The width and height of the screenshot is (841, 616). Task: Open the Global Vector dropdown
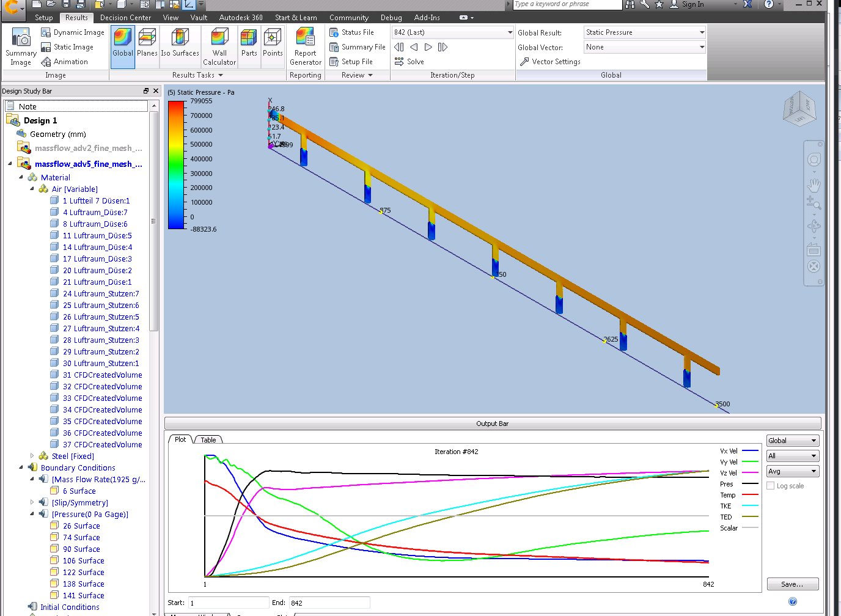(x=645, y=47)
